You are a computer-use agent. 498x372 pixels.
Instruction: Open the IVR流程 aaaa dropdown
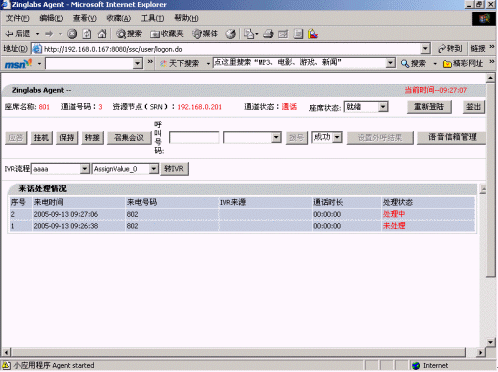pos(85,169)
